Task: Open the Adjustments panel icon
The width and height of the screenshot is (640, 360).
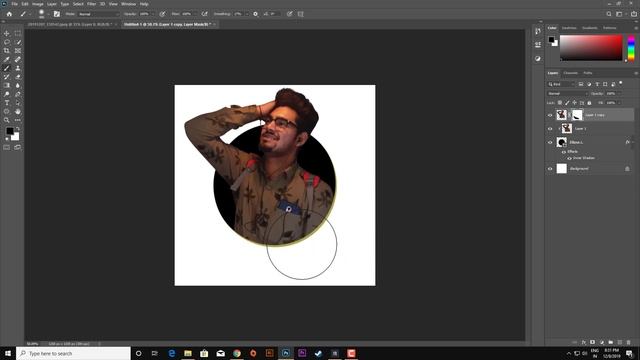Action: click(538, 58)
